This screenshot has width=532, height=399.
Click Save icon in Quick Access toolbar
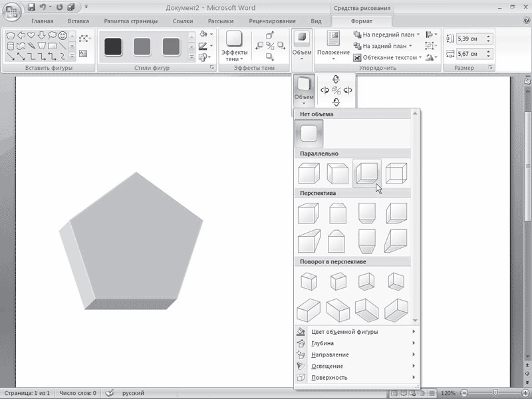31,7
